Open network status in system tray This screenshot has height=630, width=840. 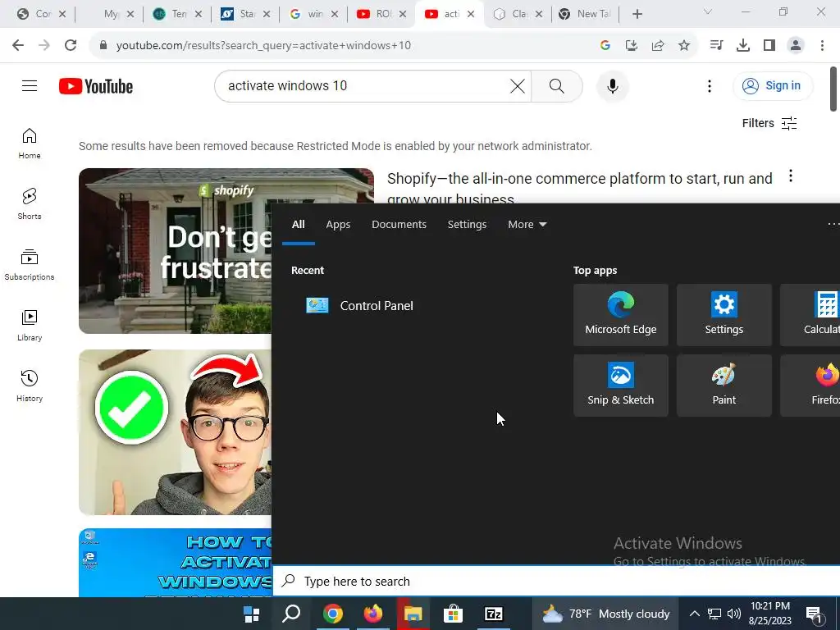tap(714, 614)
